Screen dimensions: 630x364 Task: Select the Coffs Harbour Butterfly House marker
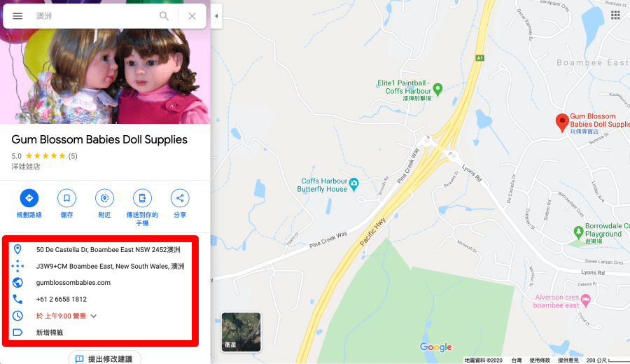(x=353, y=184)
